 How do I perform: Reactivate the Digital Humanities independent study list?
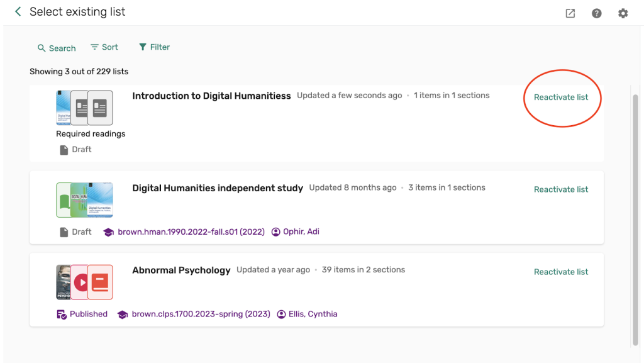pos(561,189)
